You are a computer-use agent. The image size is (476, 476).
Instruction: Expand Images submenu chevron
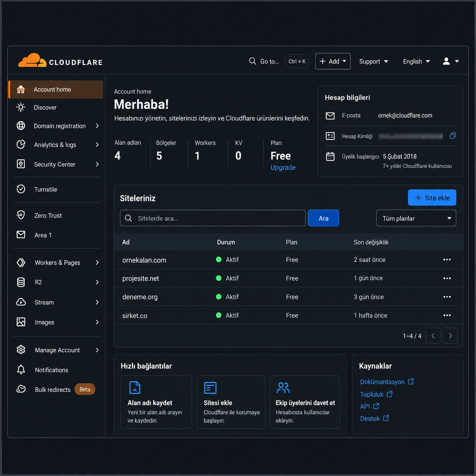[x=97, y=322]
